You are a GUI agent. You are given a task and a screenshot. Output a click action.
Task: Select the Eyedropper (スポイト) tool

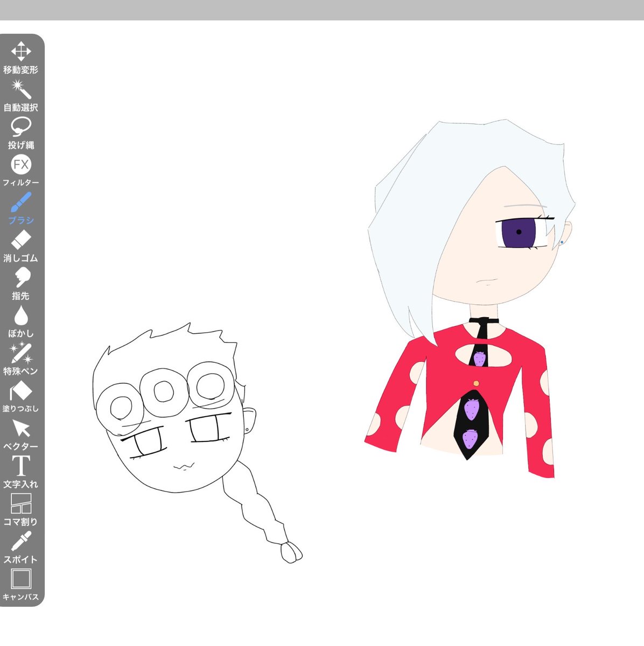point(21,547)
